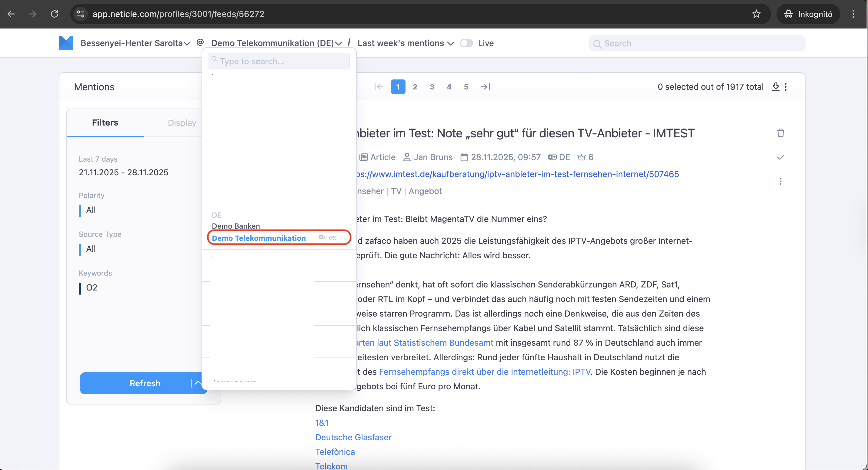Open mention's three-dot options menu
The width and height of the screenshot is (868, 470).
780,181
